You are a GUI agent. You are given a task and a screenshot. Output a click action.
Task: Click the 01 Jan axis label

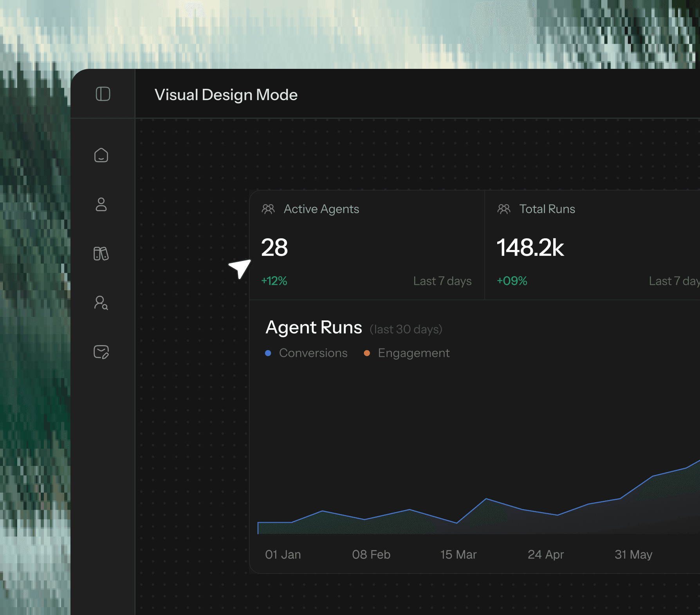click(283, 554)
